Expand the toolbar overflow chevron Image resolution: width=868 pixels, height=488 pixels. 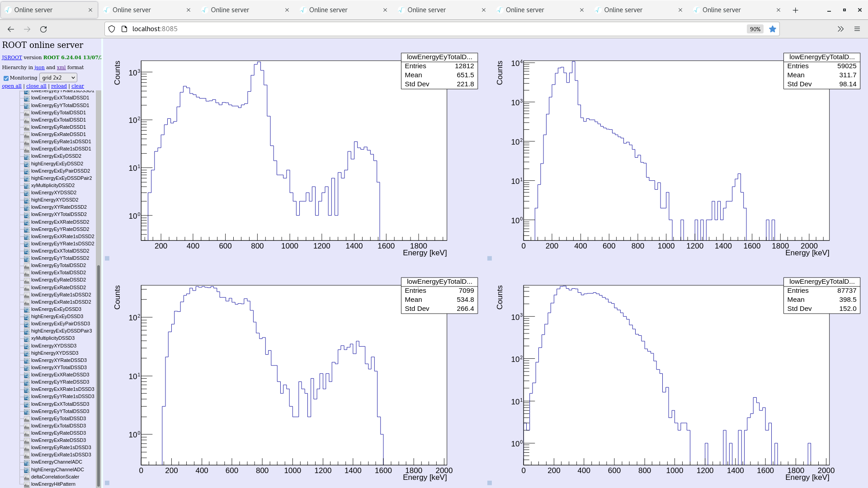click(840, 28)
